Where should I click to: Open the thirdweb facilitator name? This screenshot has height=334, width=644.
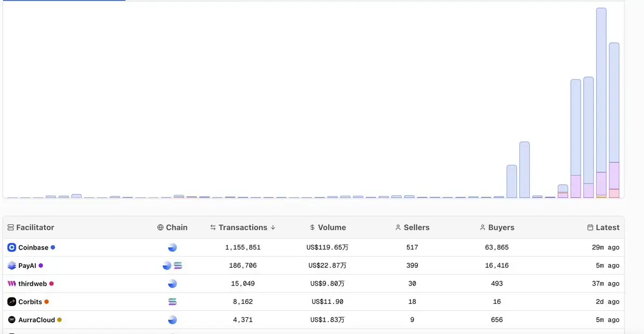32,284
